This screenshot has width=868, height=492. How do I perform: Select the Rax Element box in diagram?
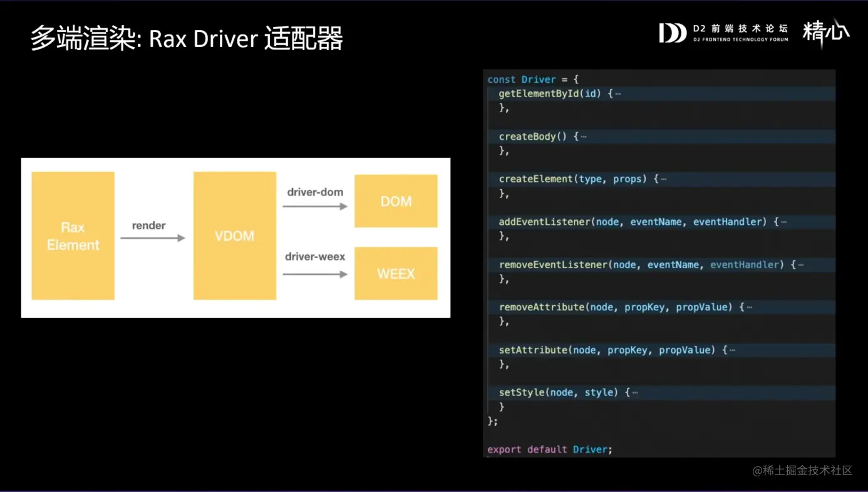click(x=73, y=236)
